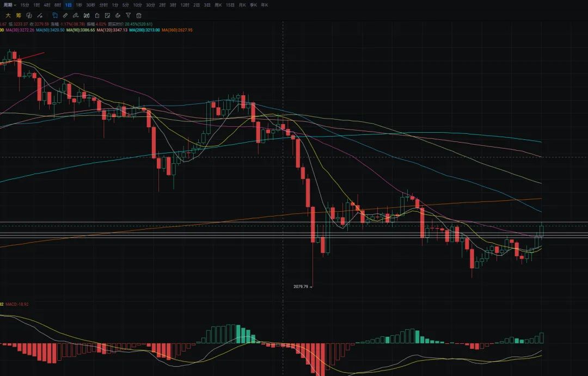Screen dimensions: 588x376
Task: Click the MACD label below the chart
Action: coord(14,304)
